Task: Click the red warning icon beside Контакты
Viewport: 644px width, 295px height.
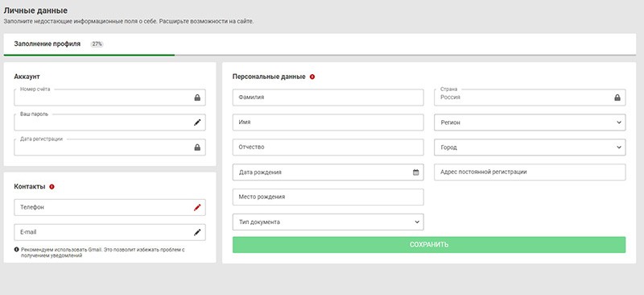Action: pyautogui.click(x=52, y=187)
